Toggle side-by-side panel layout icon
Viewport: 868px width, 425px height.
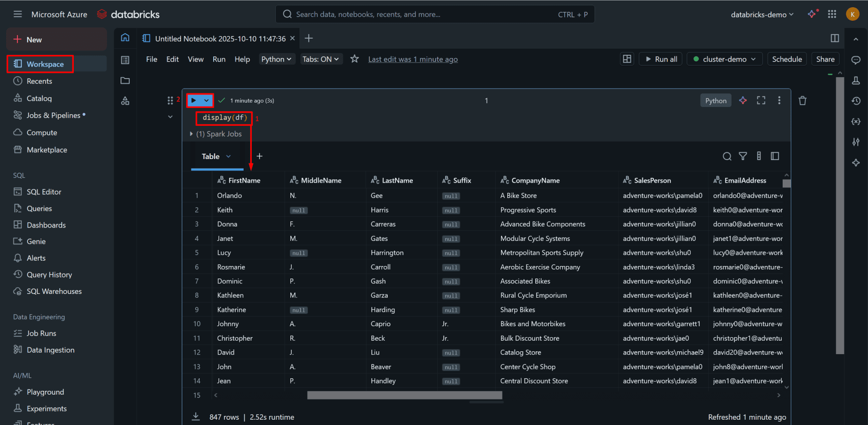click(835, 38)
